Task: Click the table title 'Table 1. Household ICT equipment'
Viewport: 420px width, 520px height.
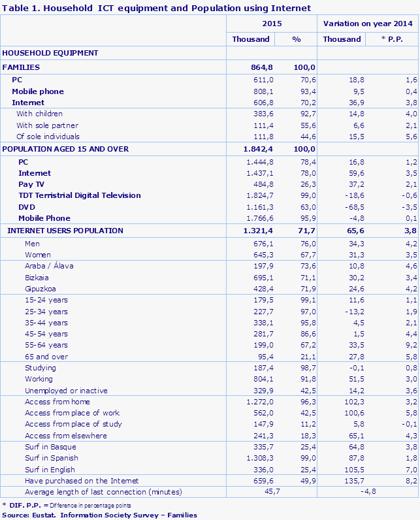Action: (x=156, y=8)
